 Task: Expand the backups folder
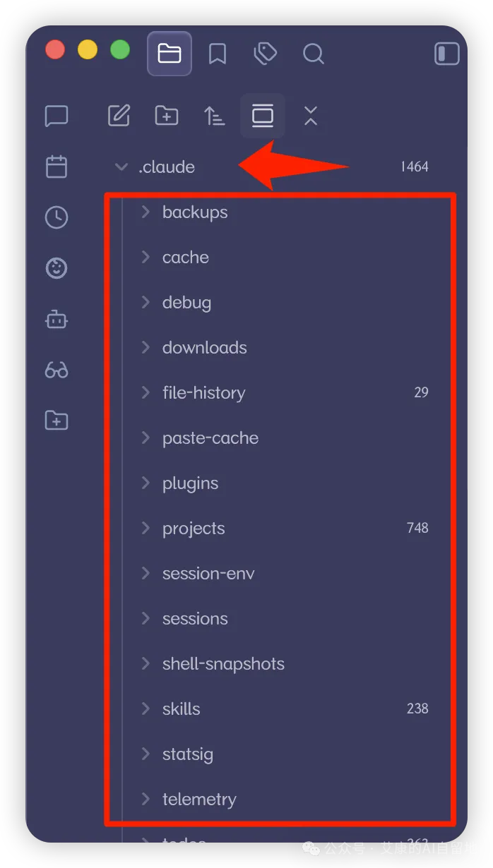point(145,212)
